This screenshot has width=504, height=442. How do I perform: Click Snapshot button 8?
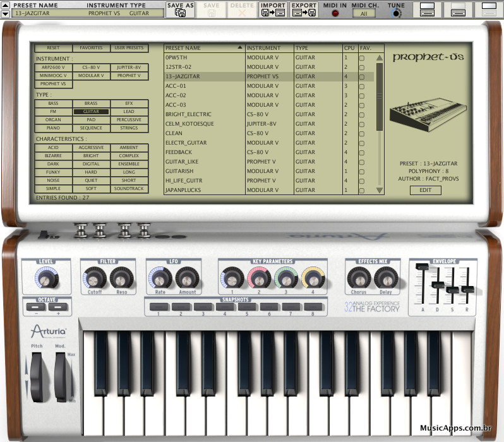(x=313, y=307)
